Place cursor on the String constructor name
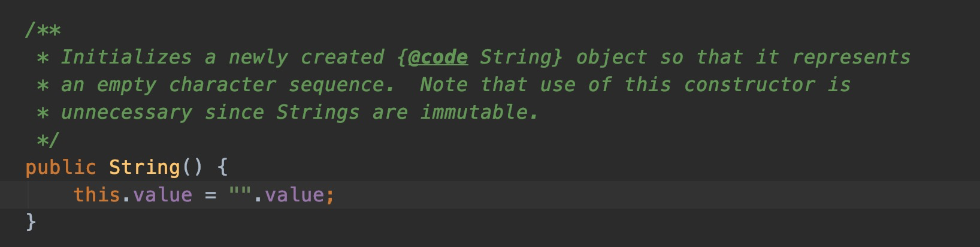 [144, 167]
